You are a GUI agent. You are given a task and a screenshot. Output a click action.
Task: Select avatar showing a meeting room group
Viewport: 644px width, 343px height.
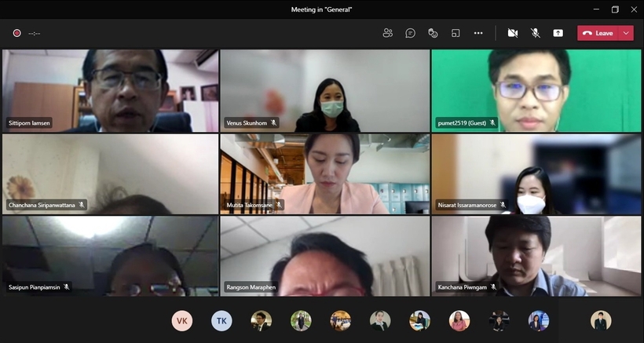341,320
